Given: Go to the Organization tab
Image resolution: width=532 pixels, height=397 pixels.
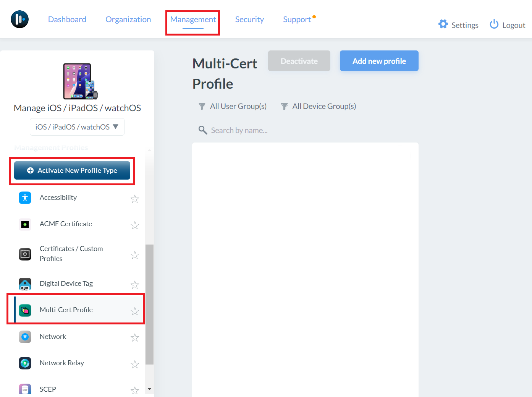Looking at the screenshot, I should (128, 19).
